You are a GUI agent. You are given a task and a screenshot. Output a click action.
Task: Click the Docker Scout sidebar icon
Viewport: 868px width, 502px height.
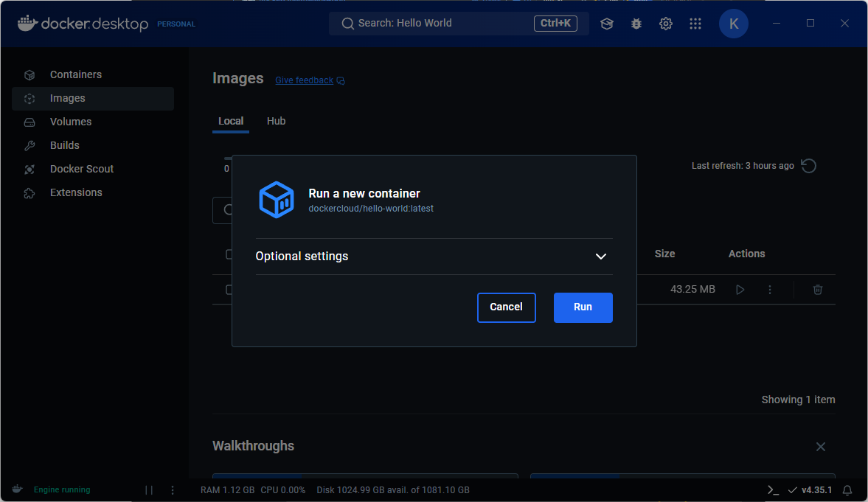click(29, 170)
